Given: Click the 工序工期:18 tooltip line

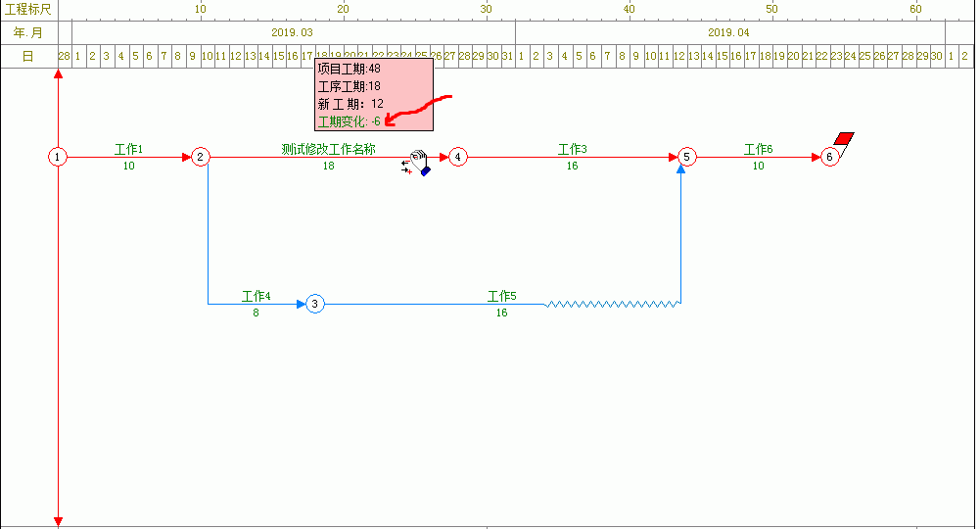Looking at the screenshot, I should tap(349, 86).
